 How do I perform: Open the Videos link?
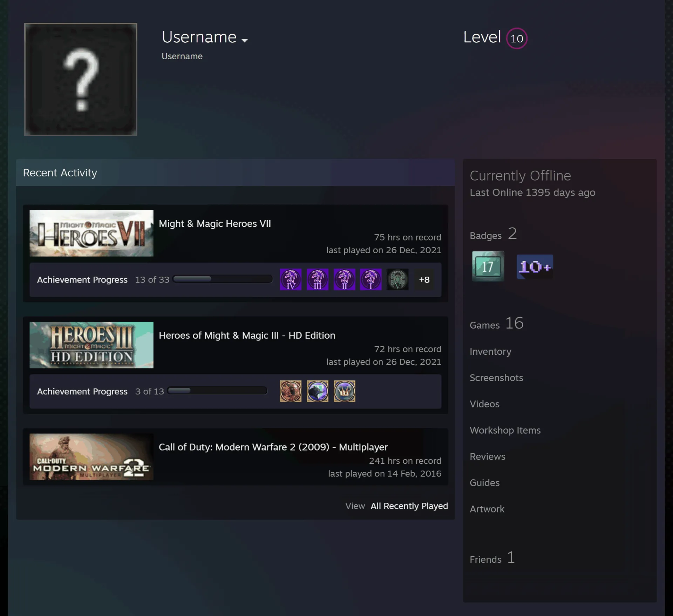coord(484,404)
